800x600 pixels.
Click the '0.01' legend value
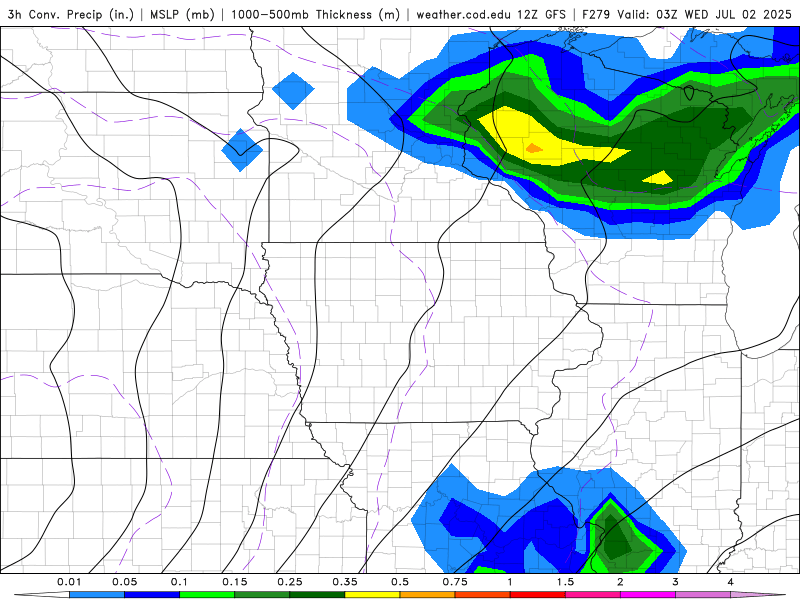coord(69,582)
